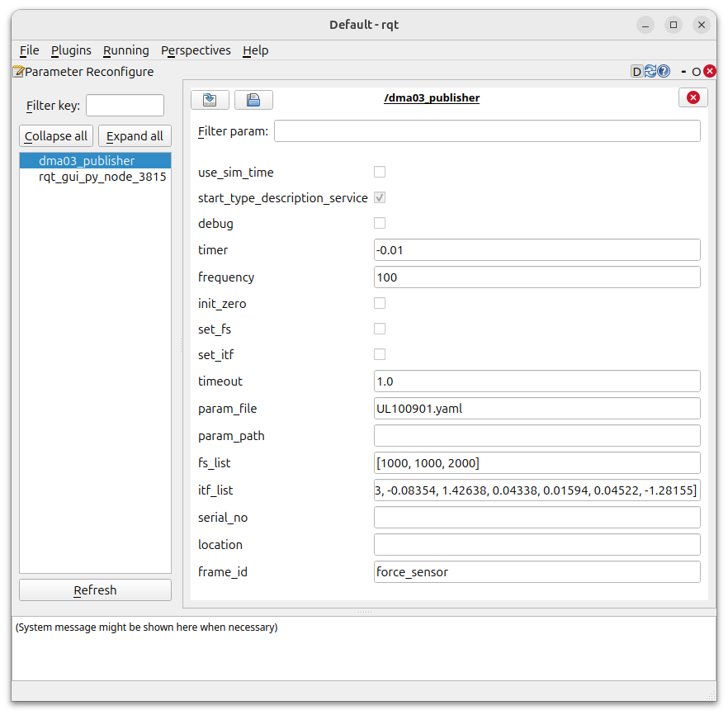
Task: Open help for the Parameter Reconfigure plugin
Action: 663,71
